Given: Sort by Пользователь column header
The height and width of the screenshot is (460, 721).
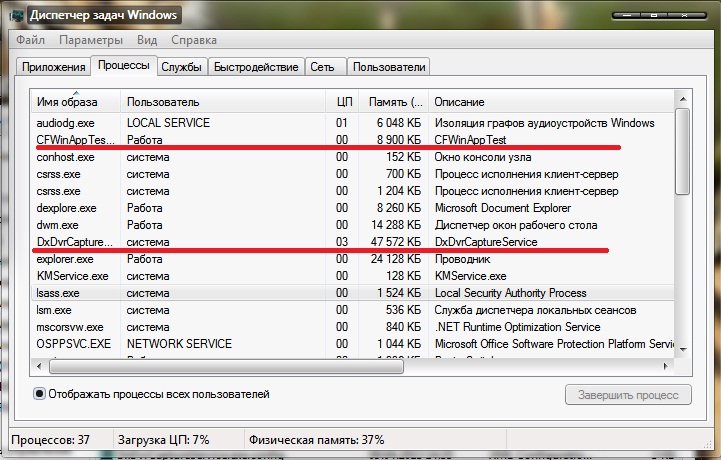Looking at the screenshot, I should (x=223, y=102).
